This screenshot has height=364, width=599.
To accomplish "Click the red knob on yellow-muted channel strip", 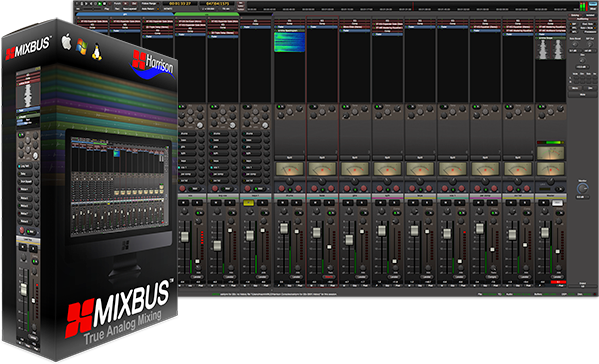I will (x=248, y=188).
